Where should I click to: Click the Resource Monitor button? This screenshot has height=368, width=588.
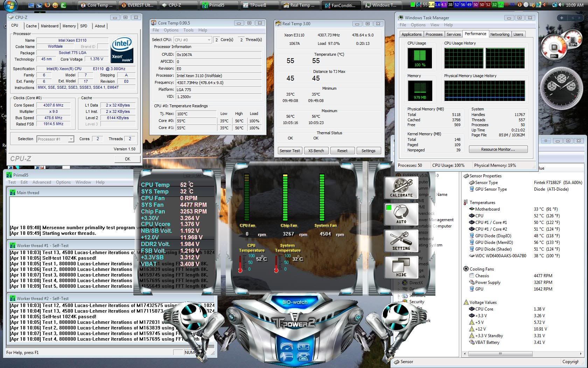498,149
